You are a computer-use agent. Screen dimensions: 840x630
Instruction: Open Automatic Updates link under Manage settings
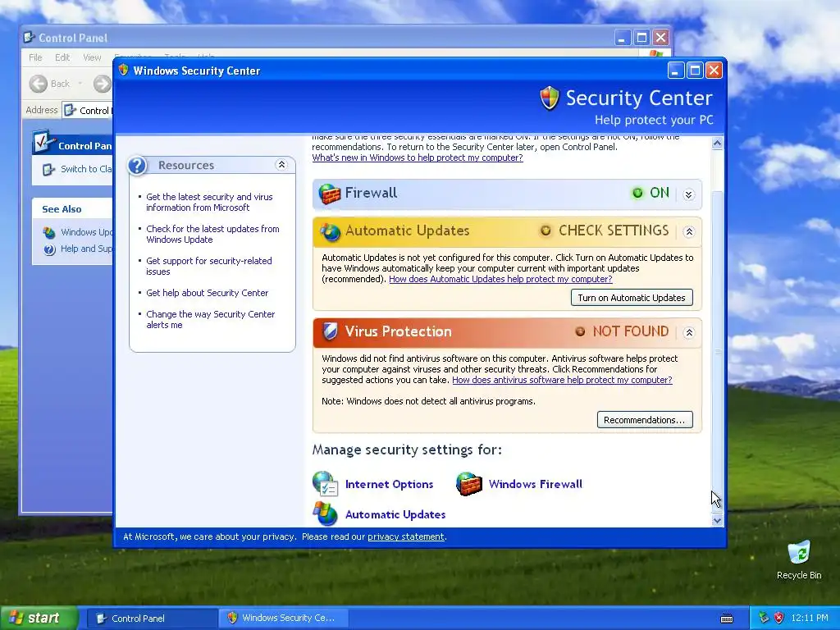tap(395, 514)
